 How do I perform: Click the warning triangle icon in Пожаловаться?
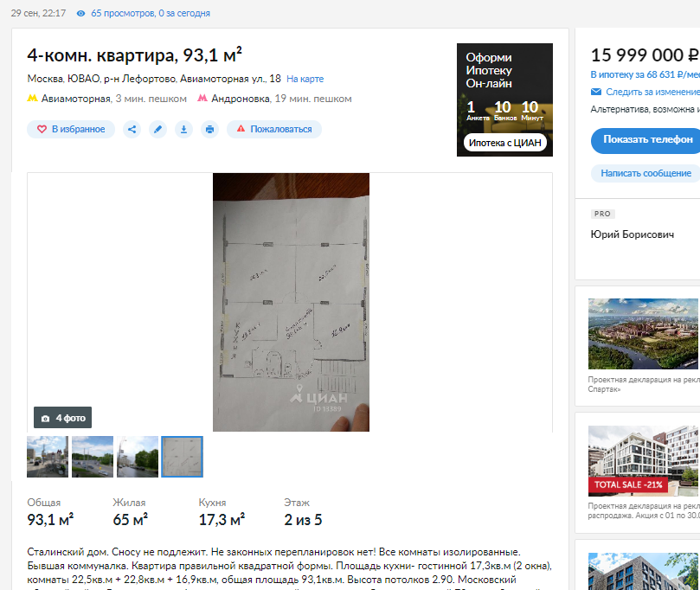[x=241, y=129]
